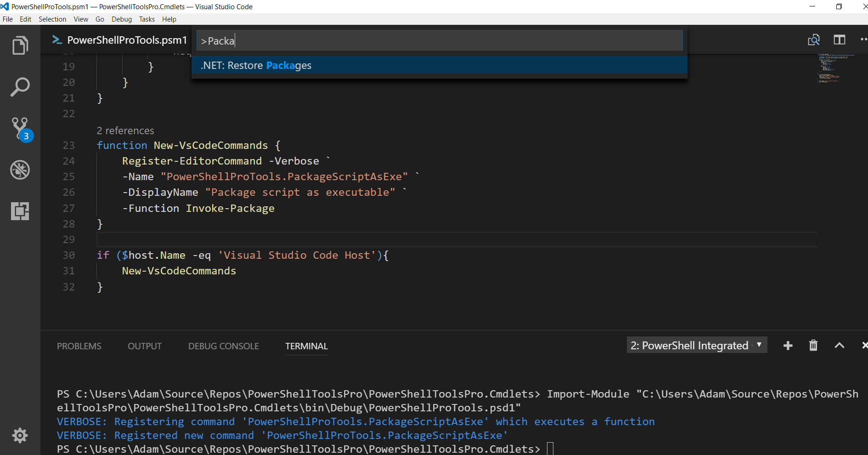The image size is (868, 455).
Task: Open a new terminal with the plus icon
Action: (788, 345)
